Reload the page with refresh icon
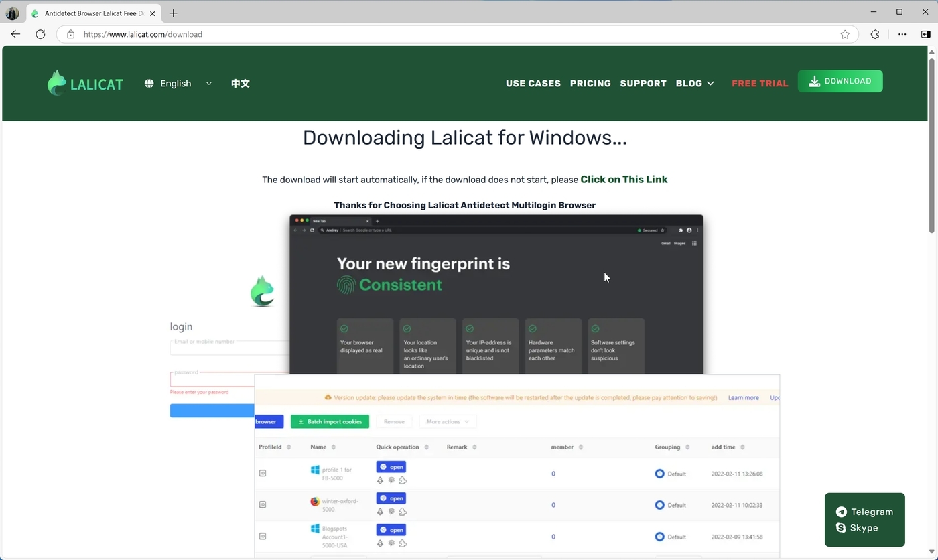The image size is (938, 560). (40, 34)
